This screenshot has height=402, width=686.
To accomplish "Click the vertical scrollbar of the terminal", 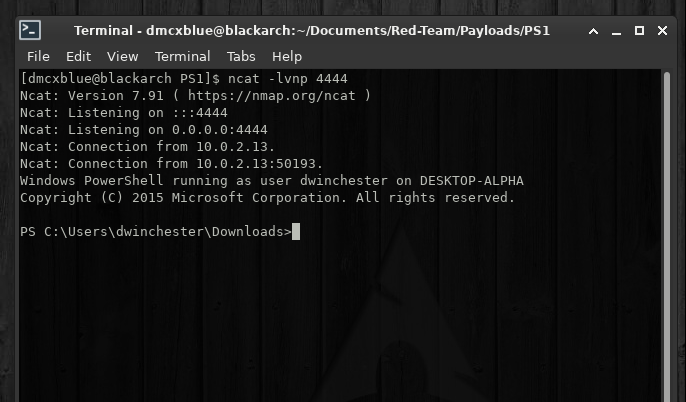I will [667, 236].
